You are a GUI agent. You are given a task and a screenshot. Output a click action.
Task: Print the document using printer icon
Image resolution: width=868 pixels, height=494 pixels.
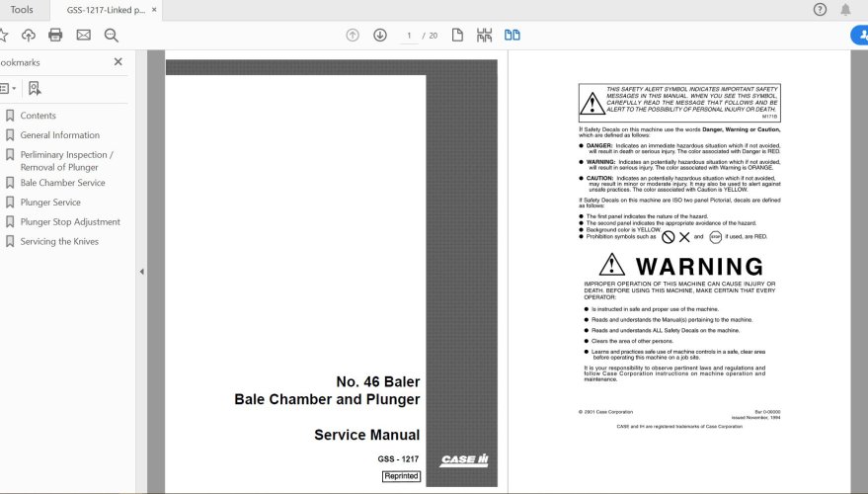tap(55, 35)
